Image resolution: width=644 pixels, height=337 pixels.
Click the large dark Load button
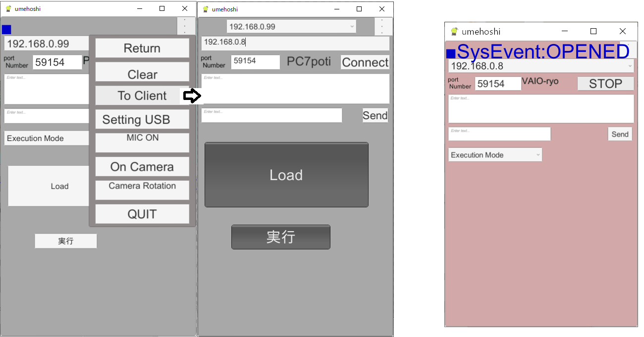pyautogui.click(x=286, y=175)
